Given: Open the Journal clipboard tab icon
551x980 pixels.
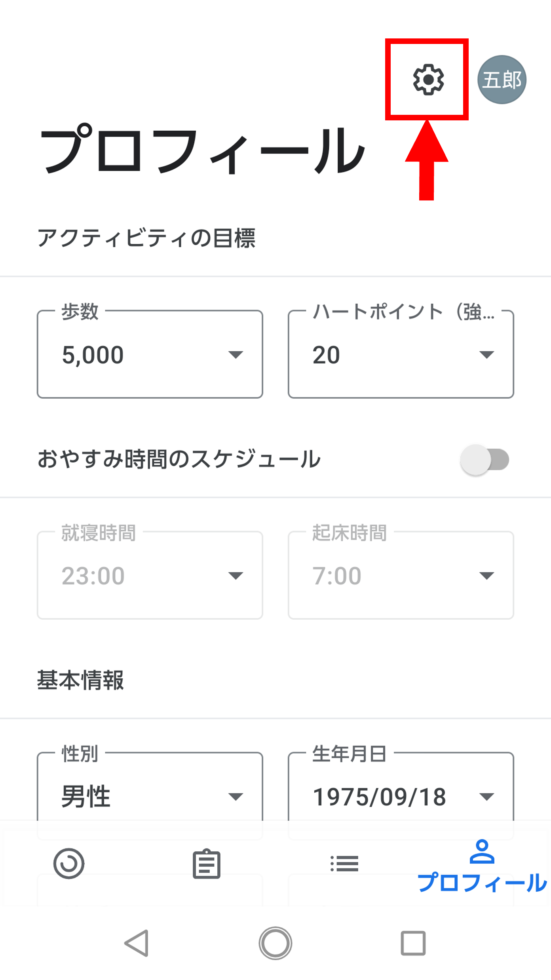Looking at the screenshot, I should 206,864.
